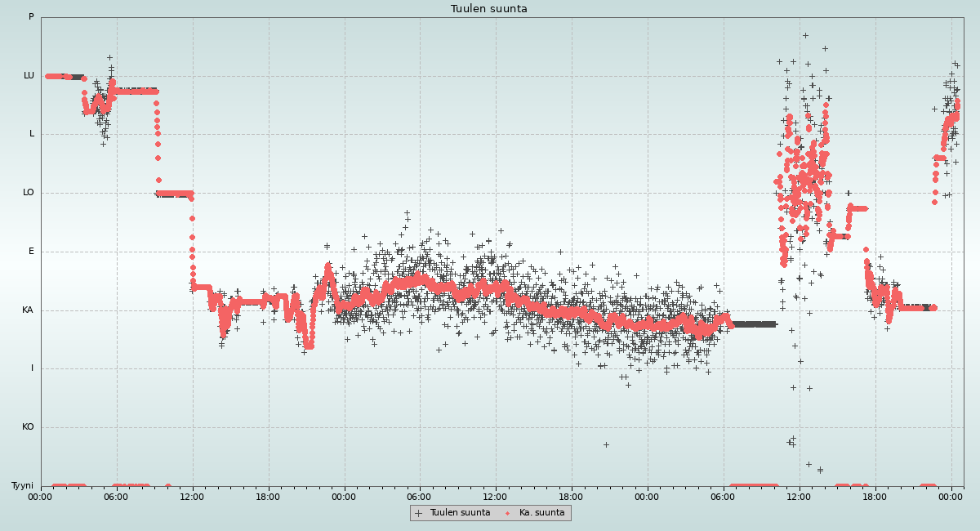
Task: Select the leftmost '12:00' time axis label
Action: pos(192,496)
